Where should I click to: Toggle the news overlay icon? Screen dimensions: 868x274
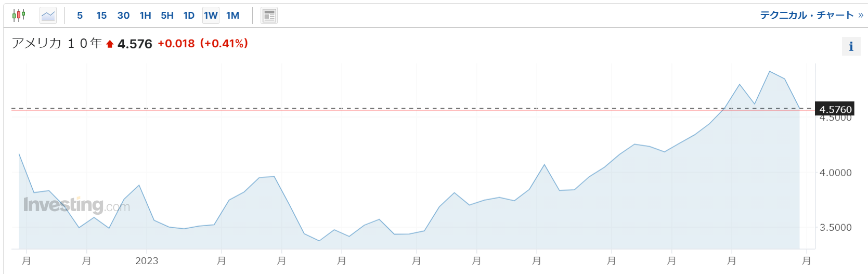coord(269,16)
